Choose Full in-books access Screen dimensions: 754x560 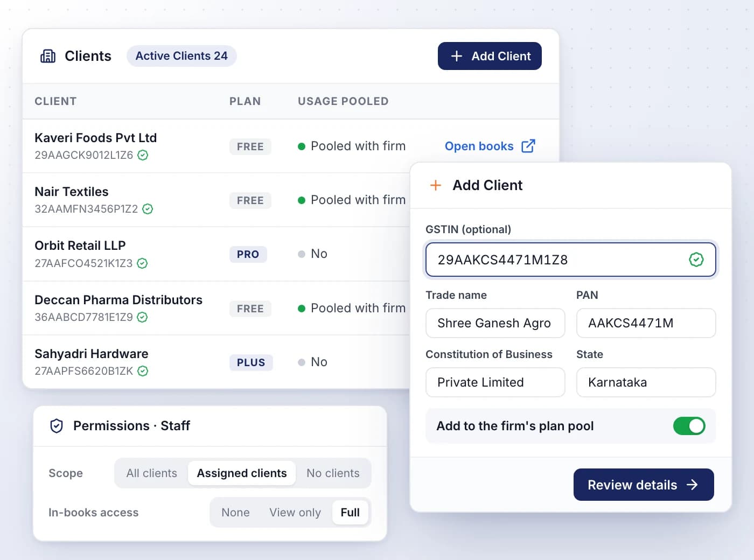[x=350, y=513]
